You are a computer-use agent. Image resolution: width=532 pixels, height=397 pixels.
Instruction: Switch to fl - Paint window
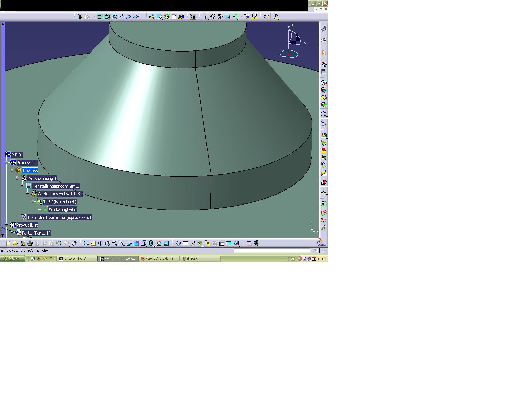point(200,259)
